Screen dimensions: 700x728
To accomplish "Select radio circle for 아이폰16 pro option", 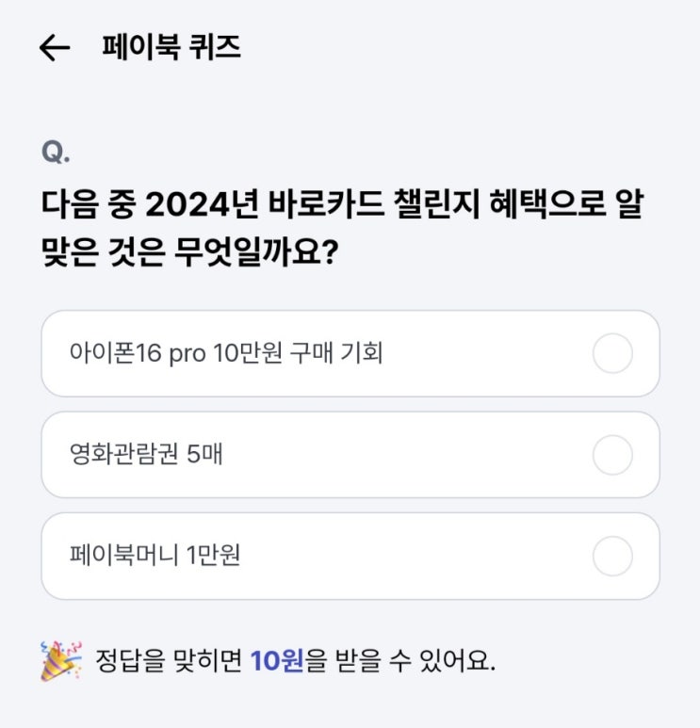I will tap(612, 353).
